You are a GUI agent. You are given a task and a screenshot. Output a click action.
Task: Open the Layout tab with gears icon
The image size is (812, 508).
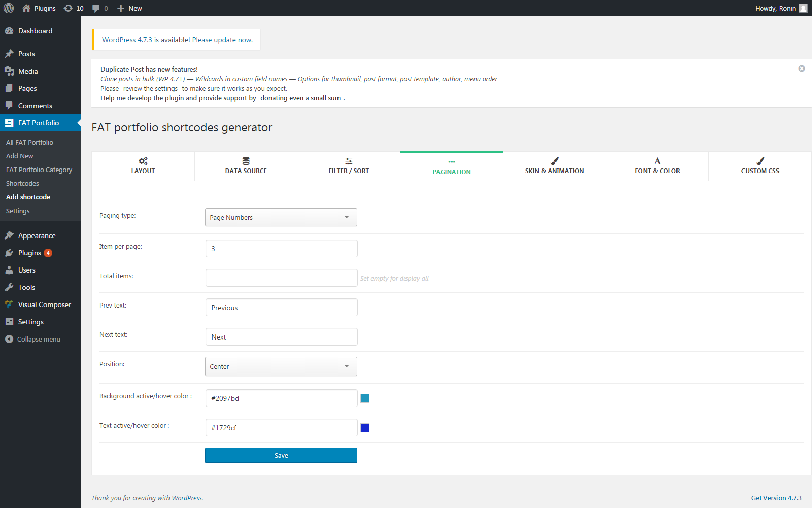(x=143, y=166)
